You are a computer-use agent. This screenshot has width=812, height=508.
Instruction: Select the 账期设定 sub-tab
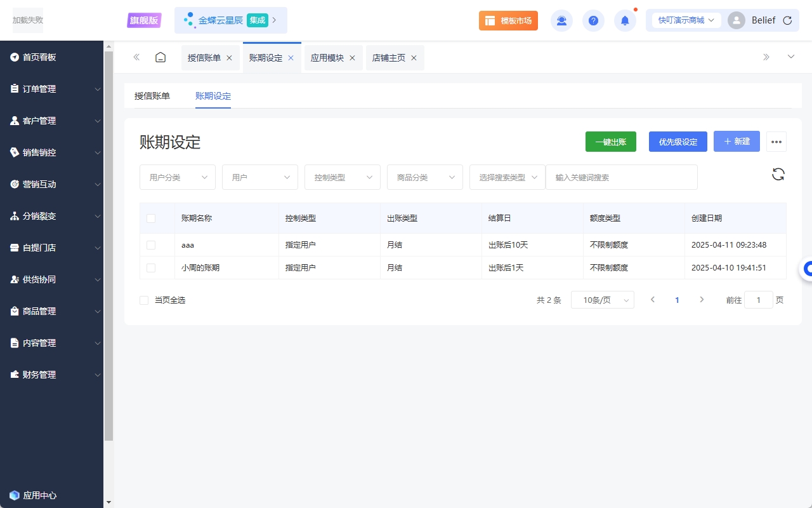click(x=213, y=96)
